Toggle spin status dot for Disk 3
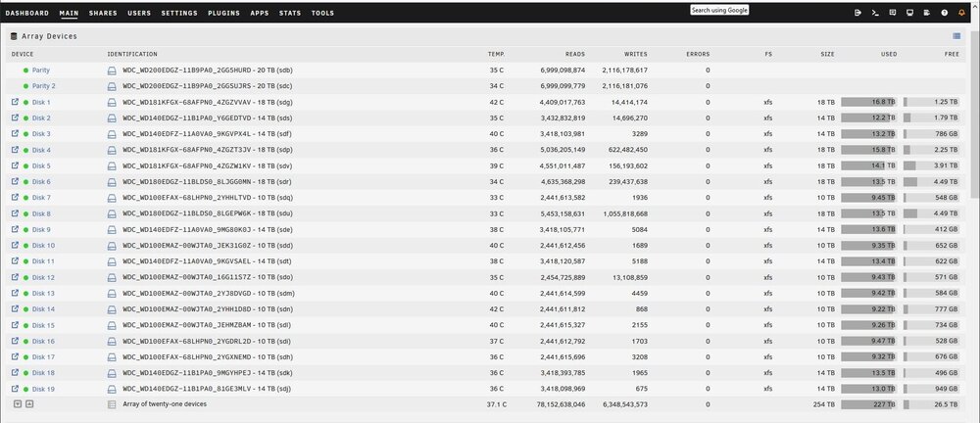Screen dimensions: 980x423 25,134
